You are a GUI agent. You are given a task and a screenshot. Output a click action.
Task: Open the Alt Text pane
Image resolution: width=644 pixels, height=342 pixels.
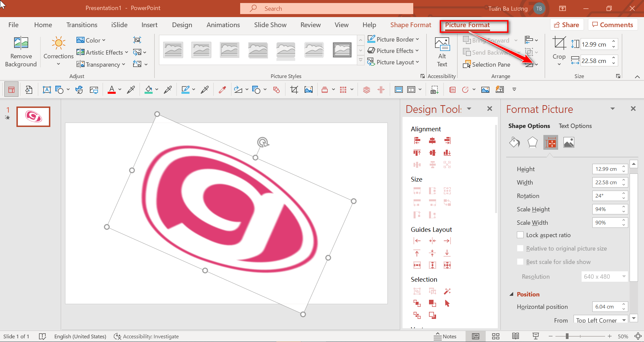pyautogui.click(x=442, y=52)
